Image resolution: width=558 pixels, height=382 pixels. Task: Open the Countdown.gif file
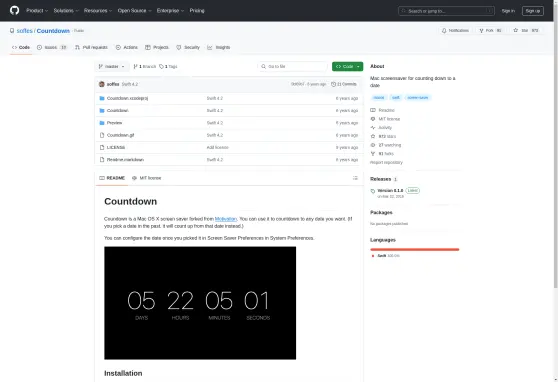click(120, 135)
